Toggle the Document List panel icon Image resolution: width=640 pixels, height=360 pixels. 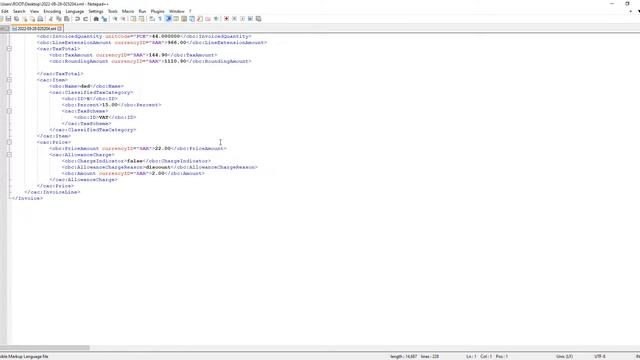(191, 19)
